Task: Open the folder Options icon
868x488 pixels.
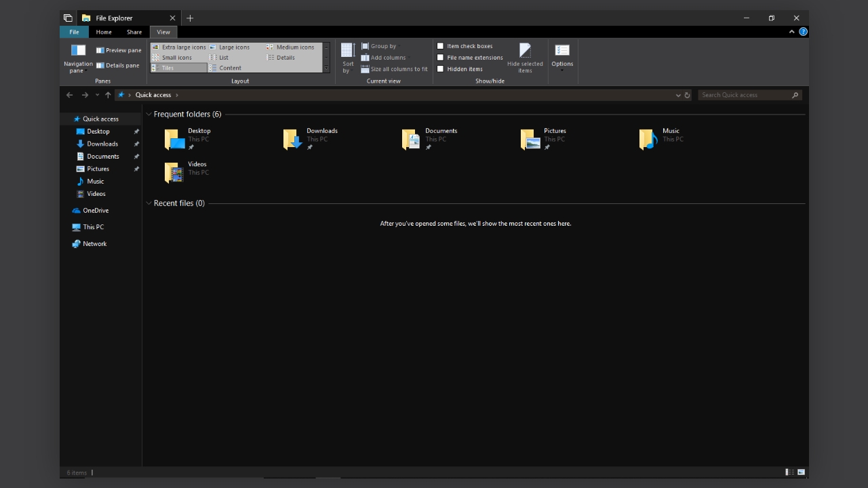Action: pyautogui.click(x=561, y=52)
